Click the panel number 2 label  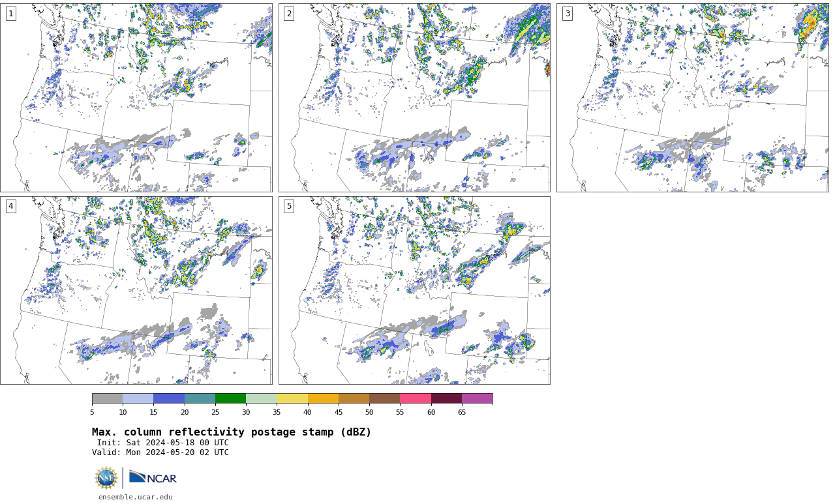click(x=289, y=14)
